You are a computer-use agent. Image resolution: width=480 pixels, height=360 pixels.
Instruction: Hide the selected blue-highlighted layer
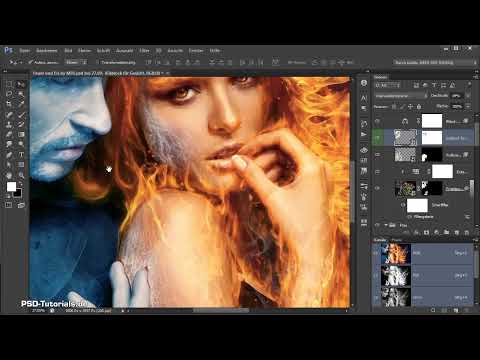point(378,138)
